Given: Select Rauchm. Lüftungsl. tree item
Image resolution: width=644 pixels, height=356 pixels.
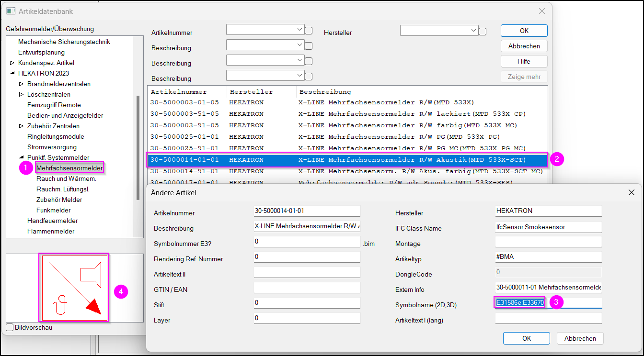Looking at the screenshot, I should 63,189.
